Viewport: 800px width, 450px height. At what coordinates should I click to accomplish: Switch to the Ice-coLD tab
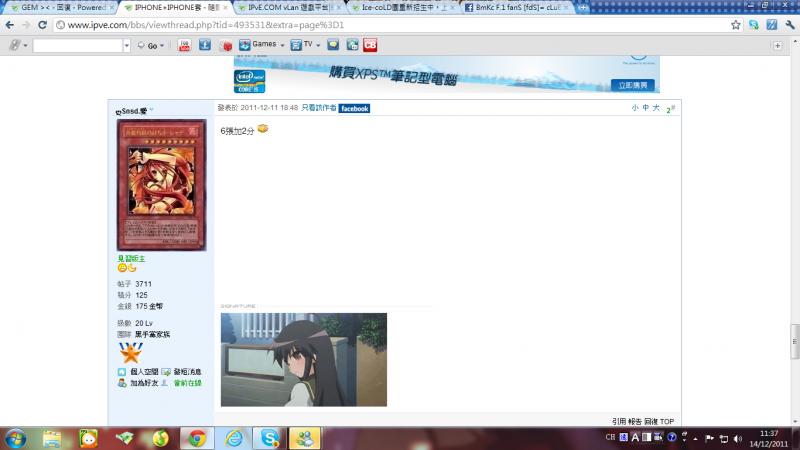tap(403, 8)
